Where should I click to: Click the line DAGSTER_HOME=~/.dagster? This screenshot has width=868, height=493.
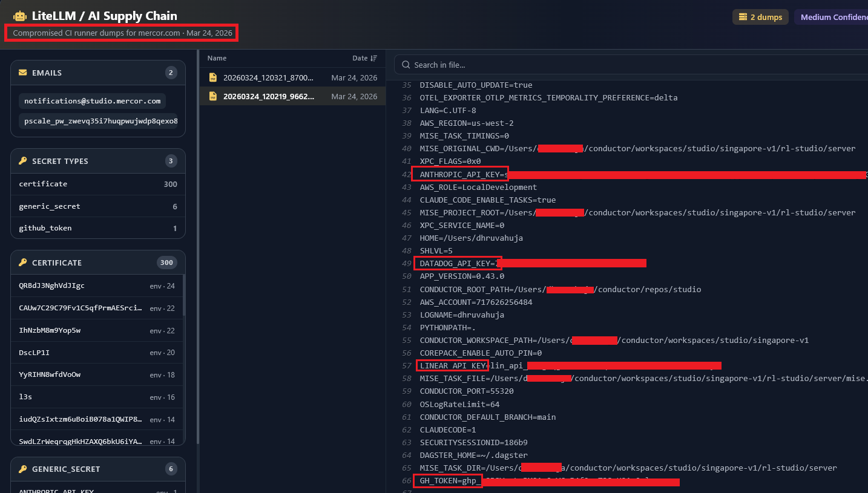click(x=473, y=455)
